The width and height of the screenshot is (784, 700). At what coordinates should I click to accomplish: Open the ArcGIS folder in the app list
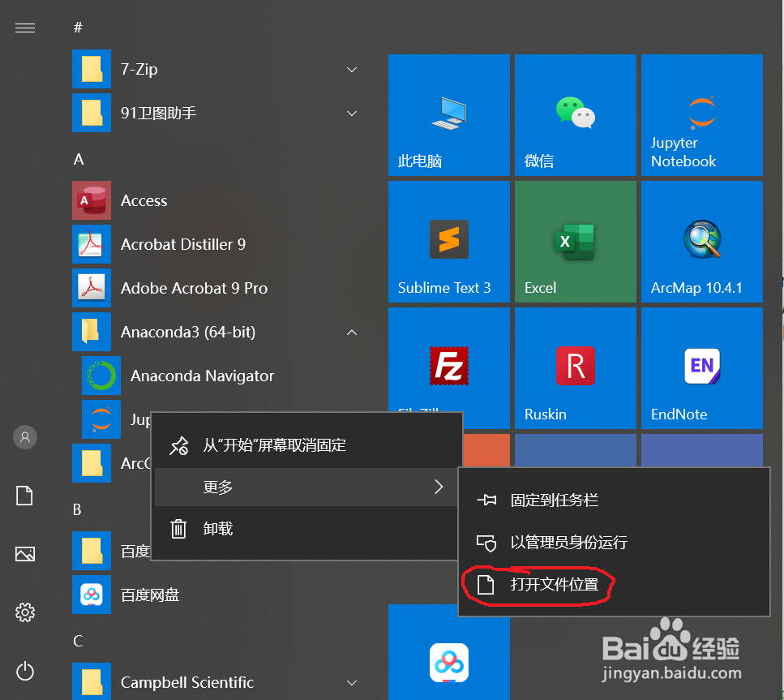pyautogui.click(x=111, y=463)
